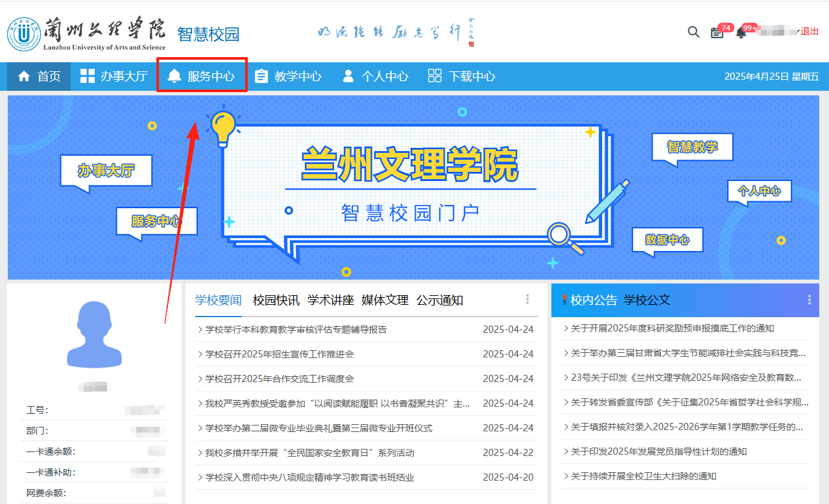Screen dimensions: 829x504
Task: Open news about 我校严英秀教授受邀参加
Action: [x=337, y=403]
